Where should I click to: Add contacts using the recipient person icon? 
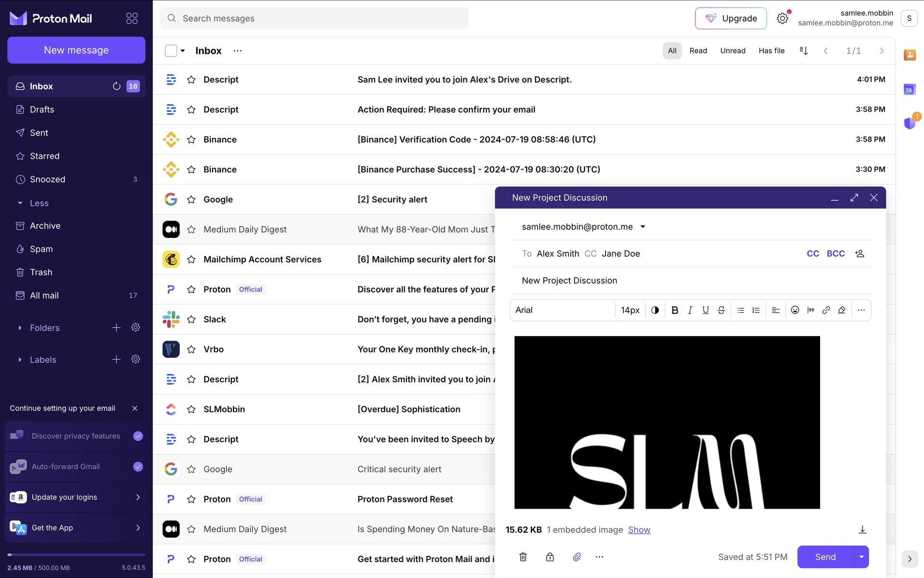tap(860, 253)
